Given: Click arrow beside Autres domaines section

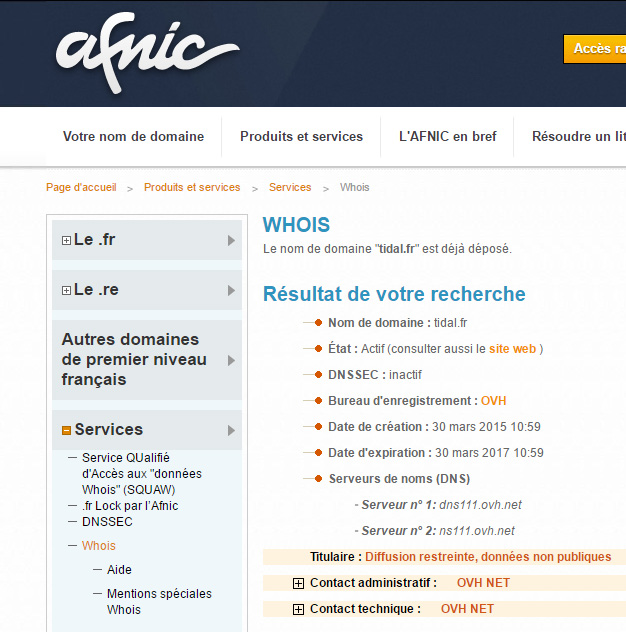Looking at the screenshot, I should click(x=231, y=360).
